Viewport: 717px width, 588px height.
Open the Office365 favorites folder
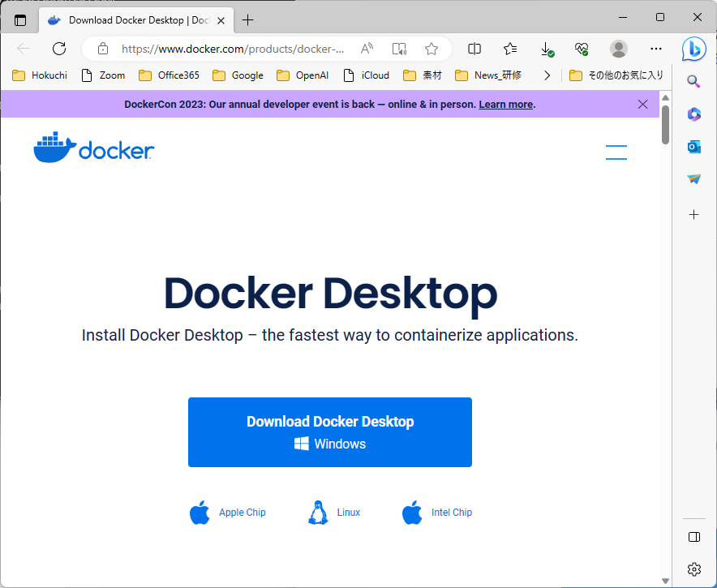[x=169, y=75]
